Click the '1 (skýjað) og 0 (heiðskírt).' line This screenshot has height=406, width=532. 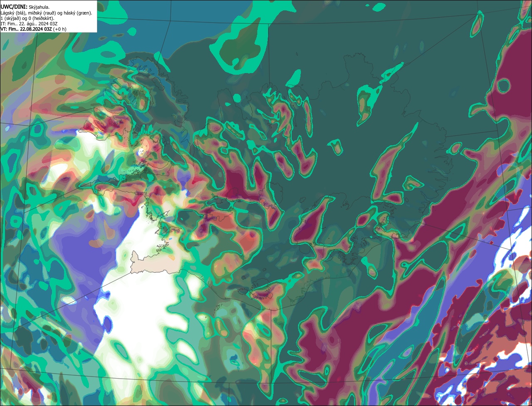[27, 18]
